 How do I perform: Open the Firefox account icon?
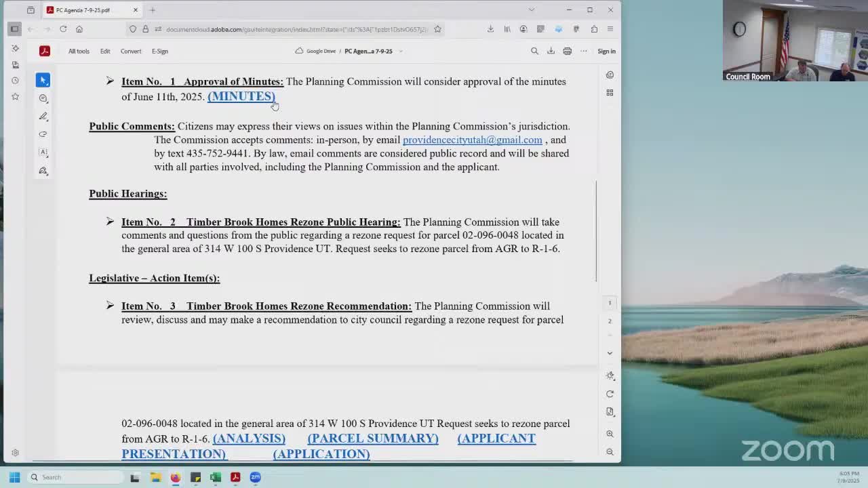(524, 29)
